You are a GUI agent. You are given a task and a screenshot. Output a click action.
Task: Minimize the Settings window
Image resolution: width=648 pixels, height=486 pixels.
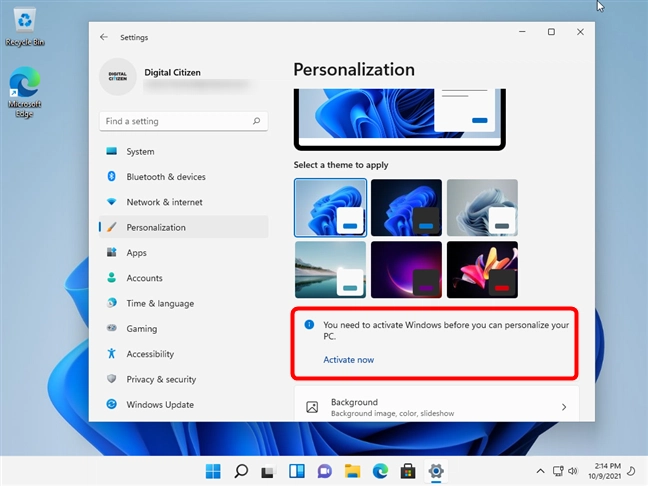click(x=522, y=32)
